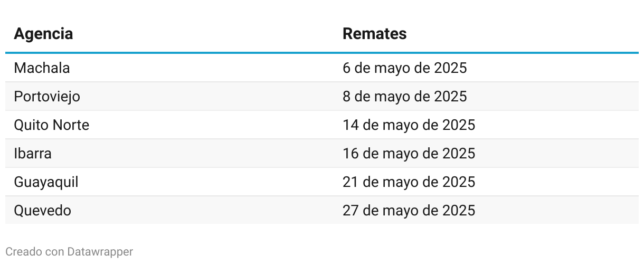
Task: Select the Ibarra agency cell
Action: [33, 154]
